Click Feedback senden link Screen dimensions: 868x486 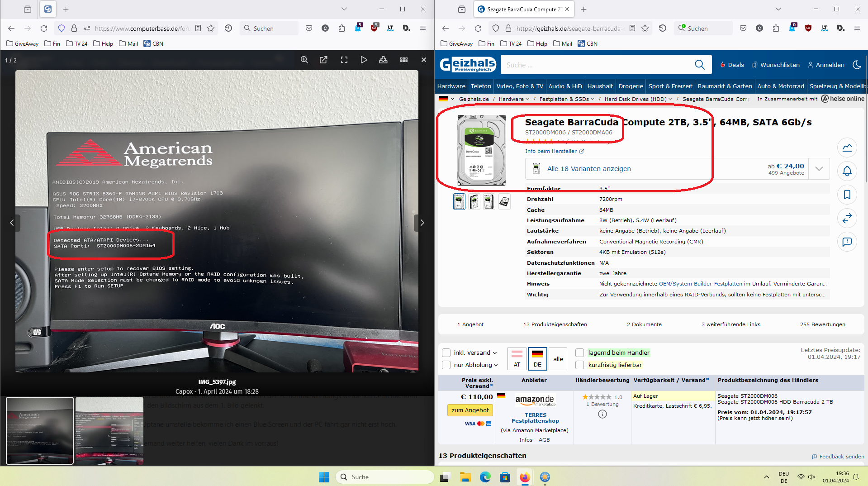coord(838,457)
